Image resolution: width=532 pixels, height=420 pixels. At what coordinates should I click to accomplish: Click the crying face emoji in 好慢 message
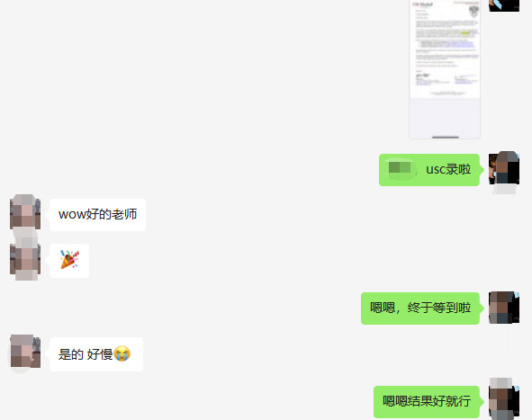(122, 354)
